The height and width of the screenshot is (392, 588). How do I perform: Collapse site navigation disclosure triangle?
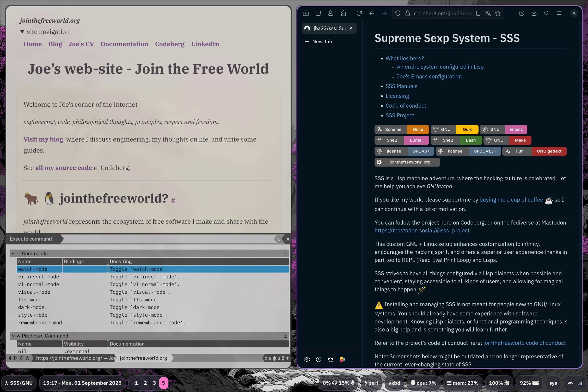click(22, 32)
